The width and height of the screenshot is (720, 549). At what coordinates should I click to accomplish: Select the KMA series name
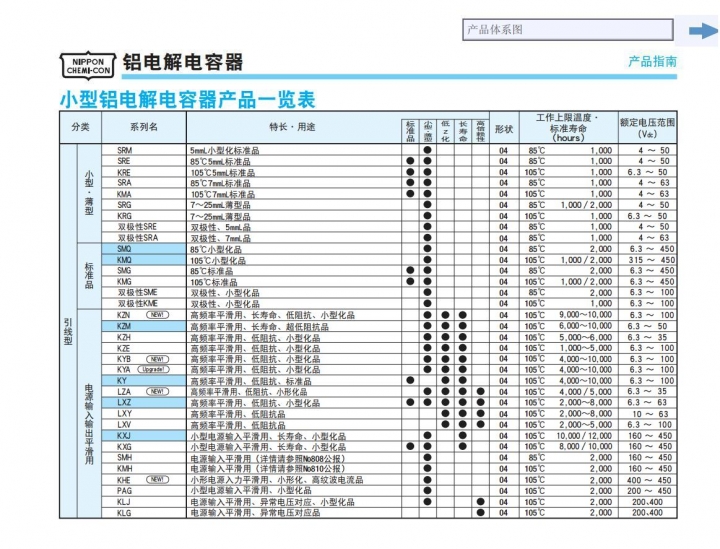pos(124,194)
